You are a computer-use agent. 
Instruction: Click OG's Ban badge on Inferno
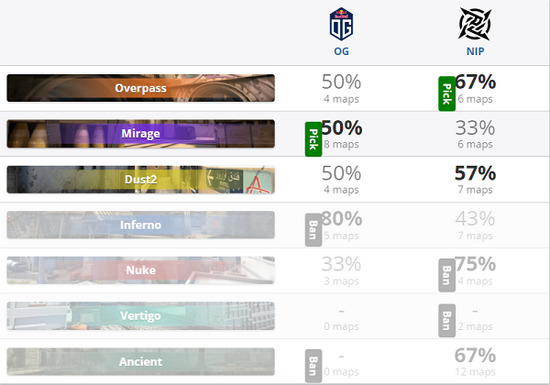[x=313, y=230]
